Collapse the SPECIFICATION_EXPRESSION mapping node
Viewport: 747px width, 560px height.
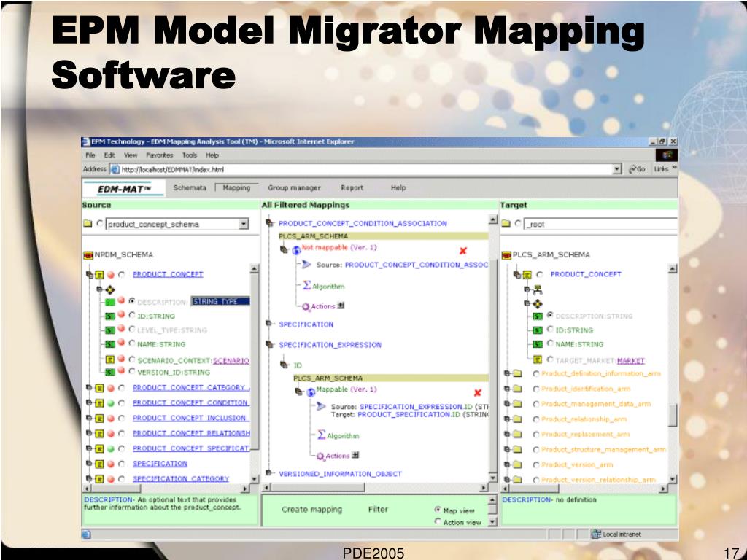269,344
